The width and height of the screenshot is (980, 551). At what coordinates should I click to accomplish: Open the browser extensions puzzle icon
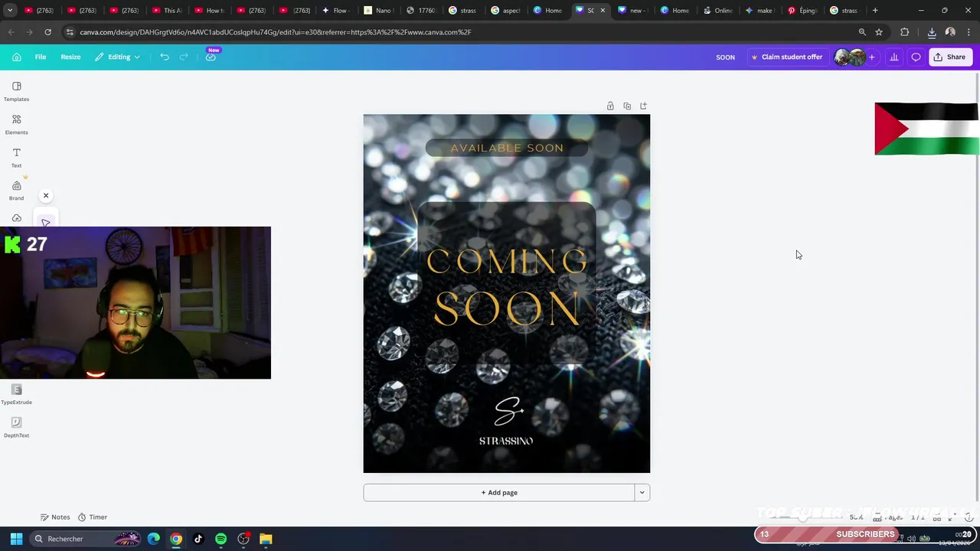point(905,32)
